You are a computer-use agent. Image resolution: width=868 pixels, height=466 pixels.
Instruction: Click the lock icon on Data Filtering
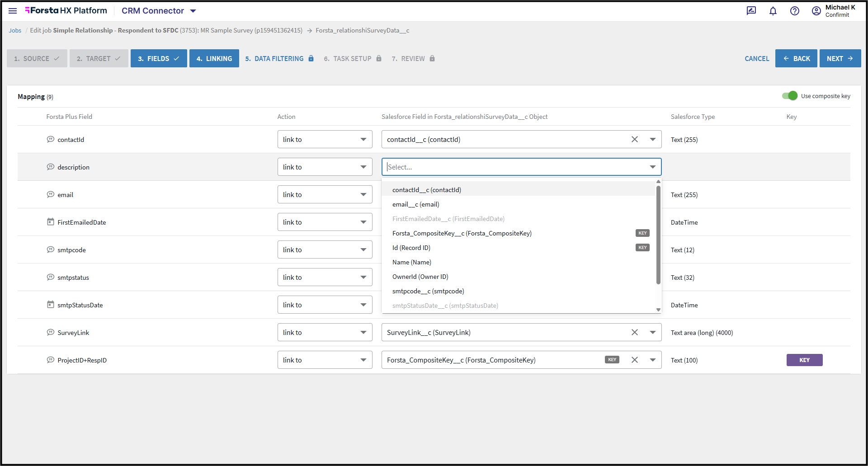[311, 58]
